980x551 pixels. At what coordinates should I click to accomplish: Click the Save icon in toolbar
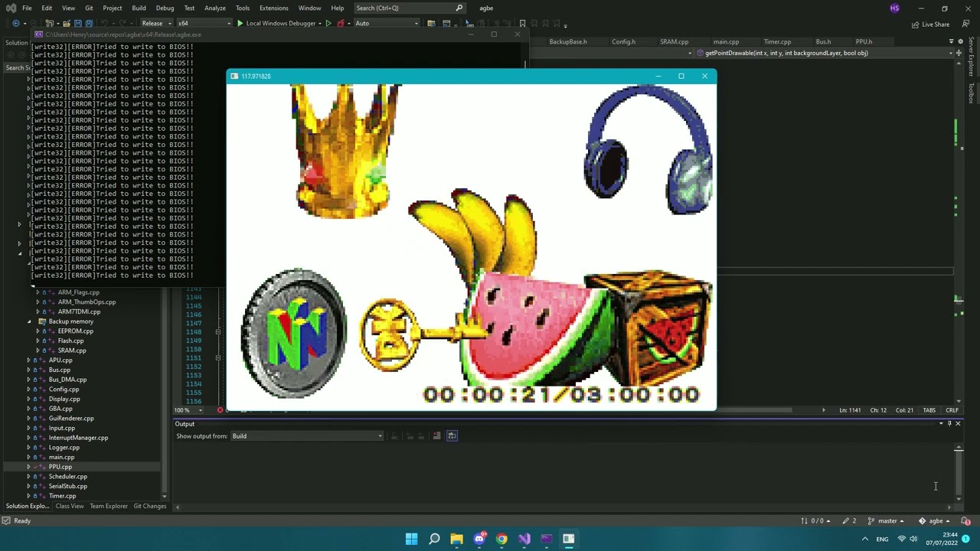coord(77,23)
